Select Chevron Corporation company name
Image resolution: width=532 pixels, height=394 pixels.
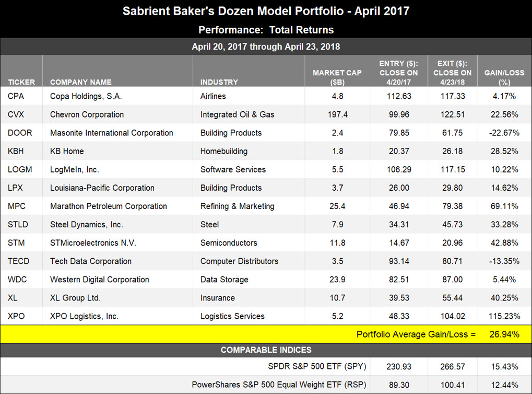point(87,115)
